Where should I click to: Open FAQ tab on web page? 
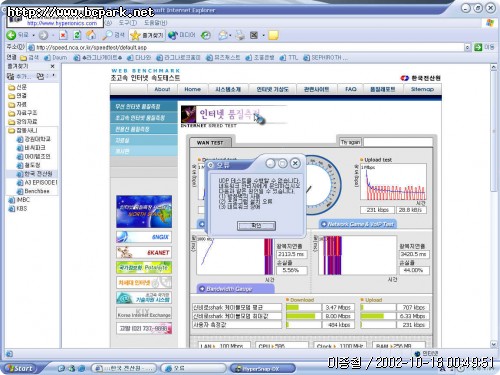pyautogui.click(x=351, y=89)
